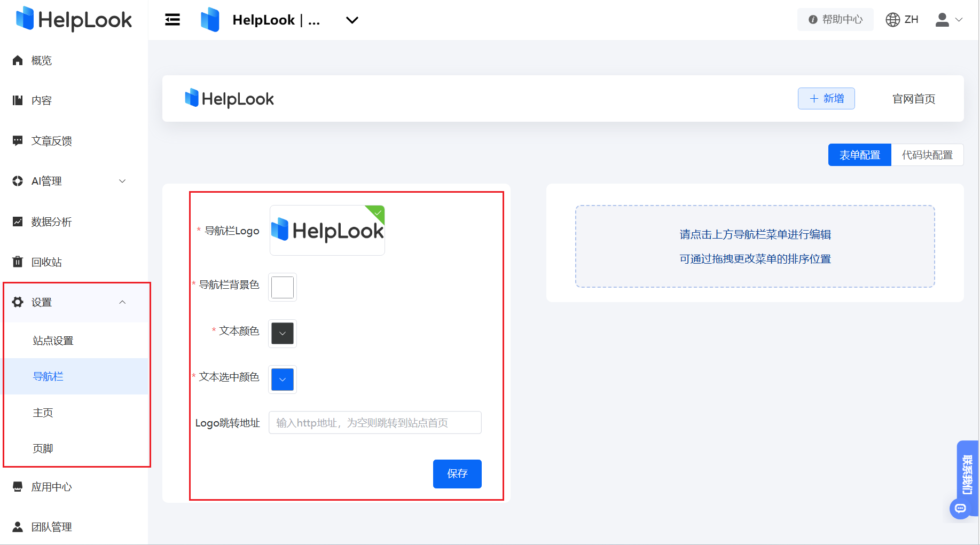Image resolution: width=980 pixels, height=545 pixels.
Task: Click the 新增 add button
Action: tap(826, 98)
